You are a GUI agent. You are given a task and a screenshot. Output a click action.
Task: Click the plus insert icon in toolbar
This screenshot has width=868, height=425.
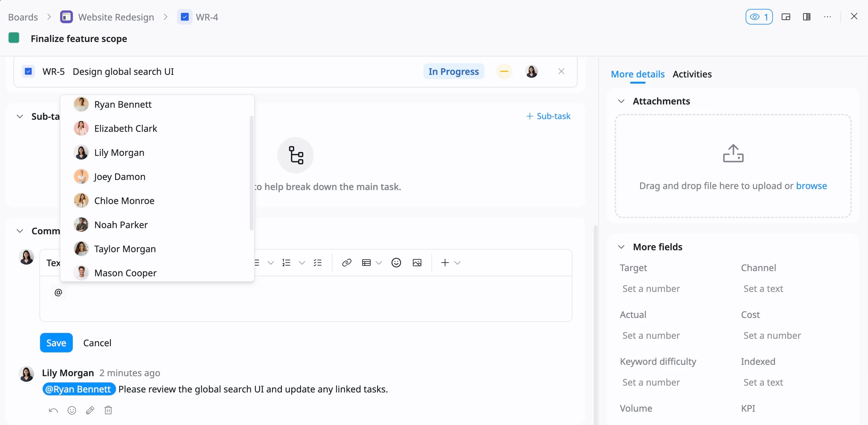[x=445, y=263]
